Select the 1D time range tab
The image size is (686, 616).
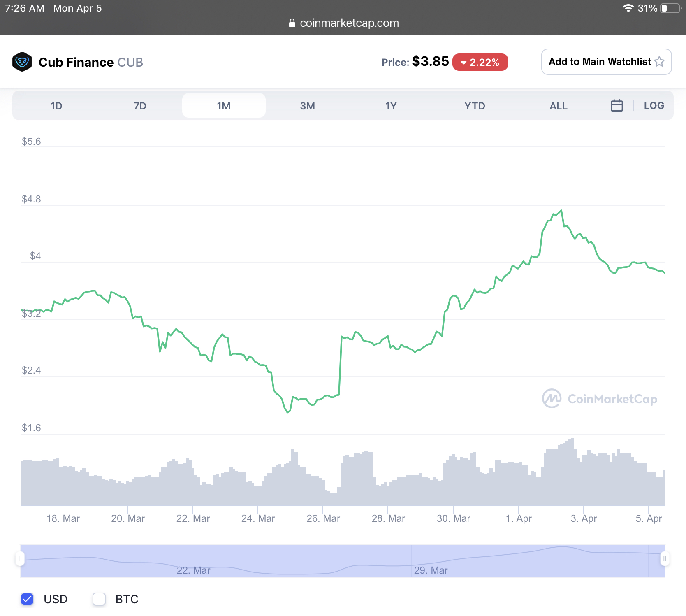pos(56,106)
